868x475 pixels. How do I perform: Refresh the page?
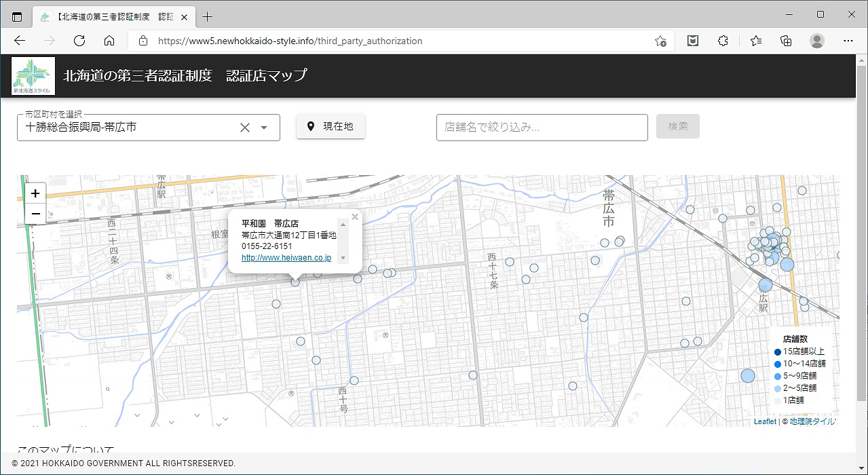click(x=79, y=41)
